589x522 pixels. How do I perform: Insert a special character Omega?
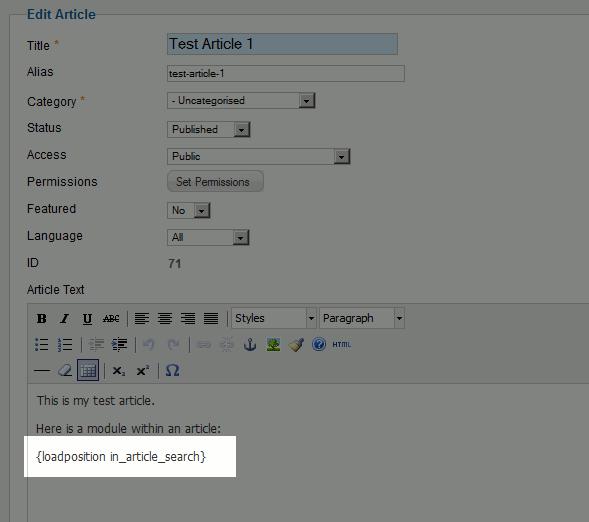172,371
